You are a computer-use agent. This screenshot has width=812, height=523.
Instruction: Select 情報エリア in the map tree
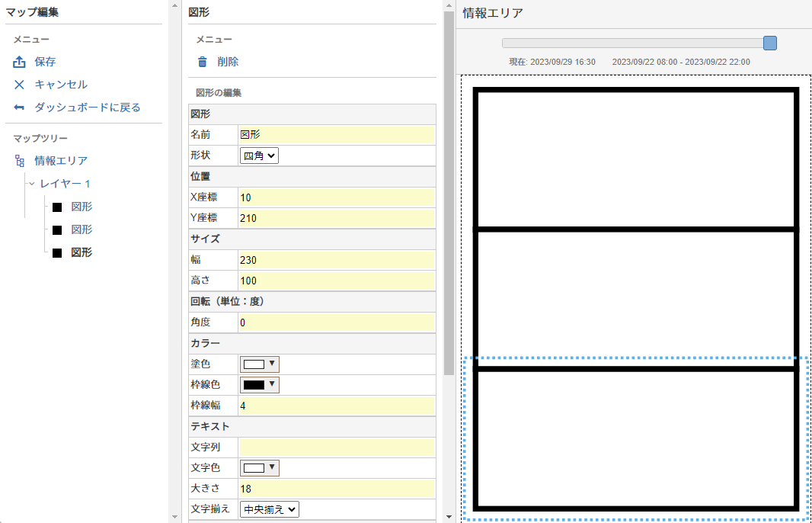pyautogui.click(x=61, y=161)
